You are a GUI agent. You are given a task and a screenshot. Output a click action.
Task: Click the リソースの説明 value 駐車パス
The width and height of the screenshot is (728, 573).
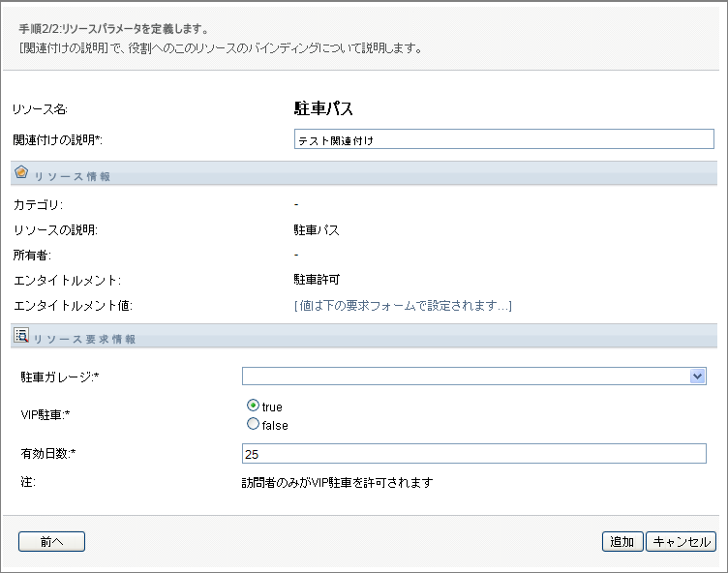coord(317,230)
